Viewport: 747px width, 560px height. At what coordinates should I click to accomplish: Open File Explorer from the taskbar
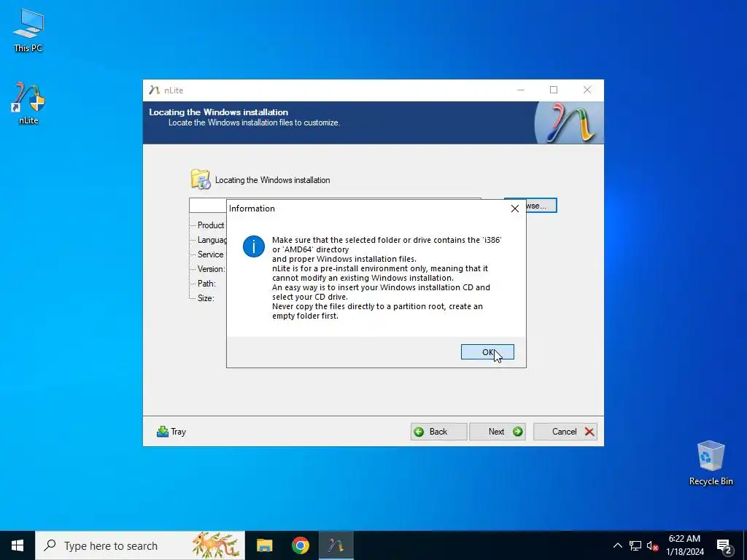pyautogui.click(x=264, y=545)
